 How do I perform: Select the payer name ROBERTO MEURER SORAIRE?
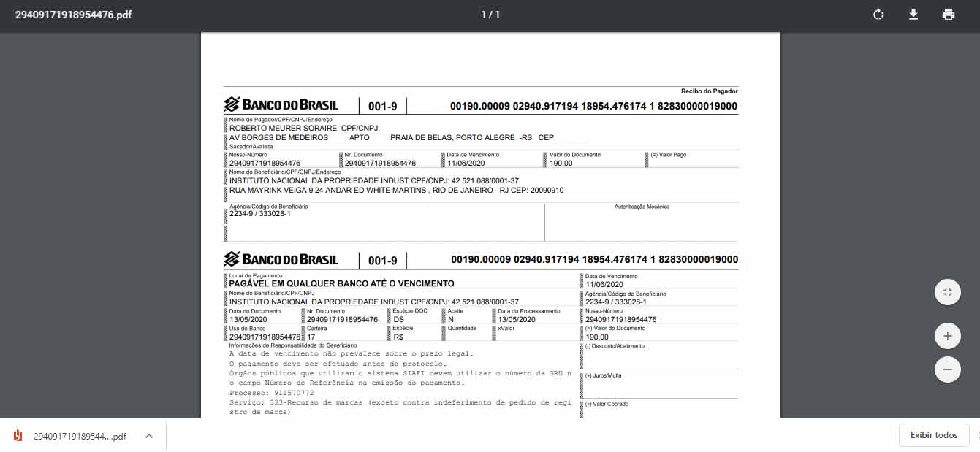pyautogui.click(x=283, y=128)
